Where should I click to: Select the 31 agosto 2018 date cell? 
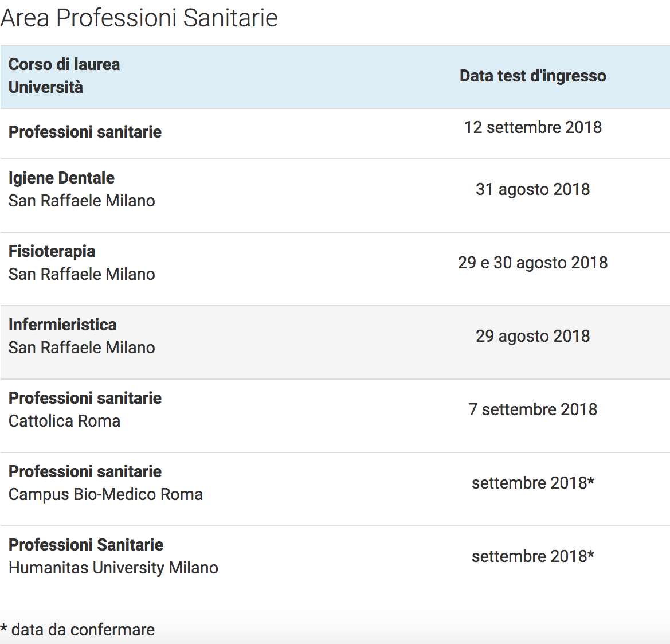pyautogui.click(x=533, y=189)
